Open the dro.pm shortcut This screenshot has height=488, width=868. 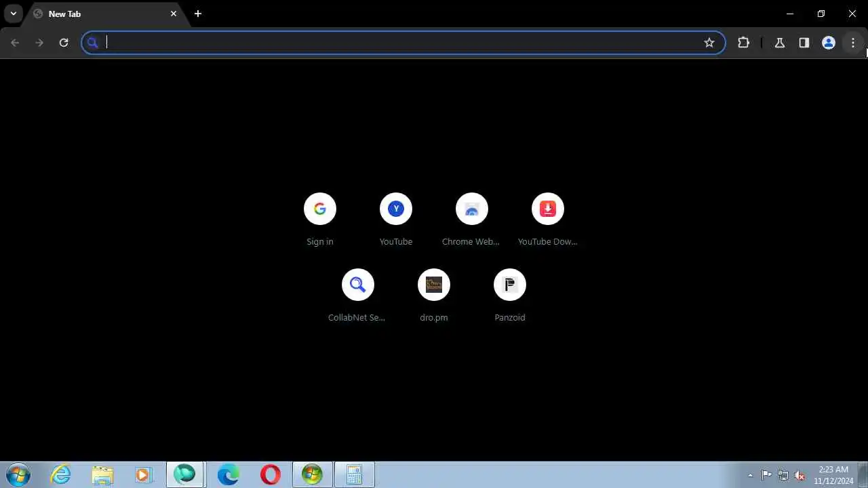coord(434,296)
